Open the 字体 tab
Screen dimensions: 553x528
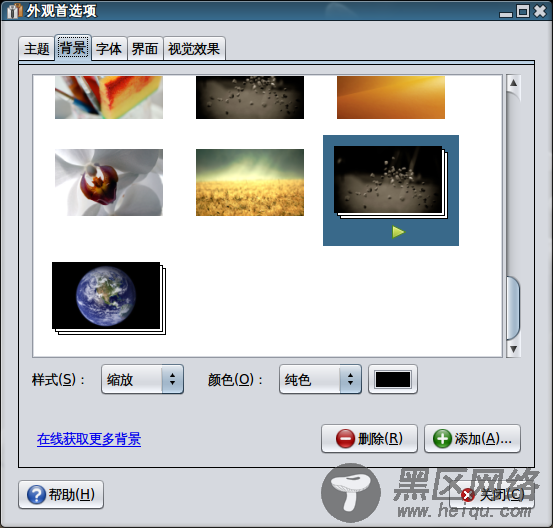point(109,49)
